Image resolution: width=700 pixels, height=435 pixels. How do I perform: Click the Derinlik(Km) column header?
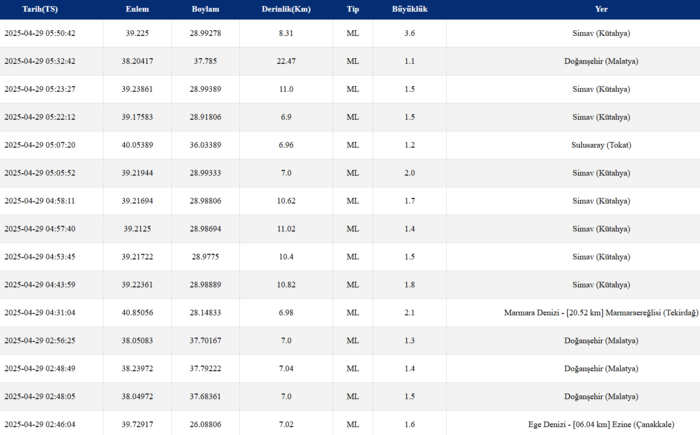(286, 9)
